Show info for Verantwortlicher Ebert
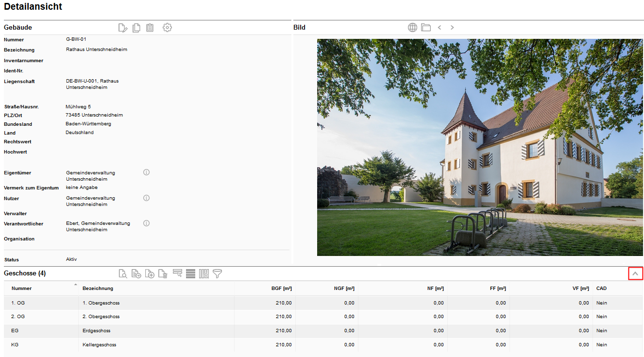The image size is (644, 357). [146, 223]
